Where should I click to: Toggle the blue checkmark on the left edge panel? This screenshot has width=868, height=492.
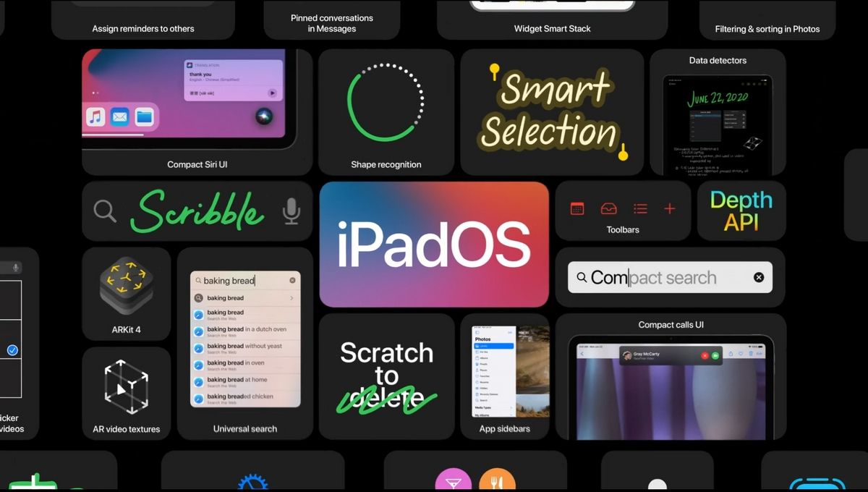pyautogui.click(x=13, y=349)
